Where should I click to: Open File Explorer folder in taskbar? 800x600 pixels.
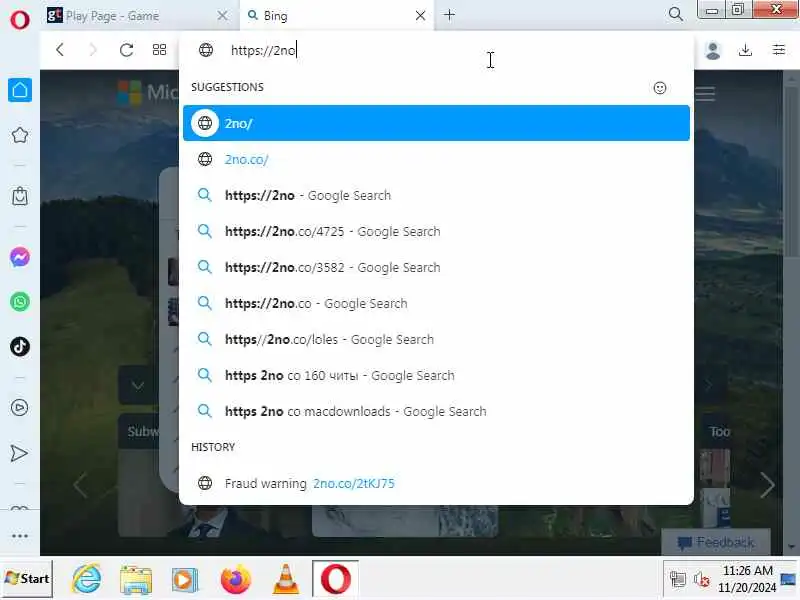pyautogui.click(x=136, y=579)
